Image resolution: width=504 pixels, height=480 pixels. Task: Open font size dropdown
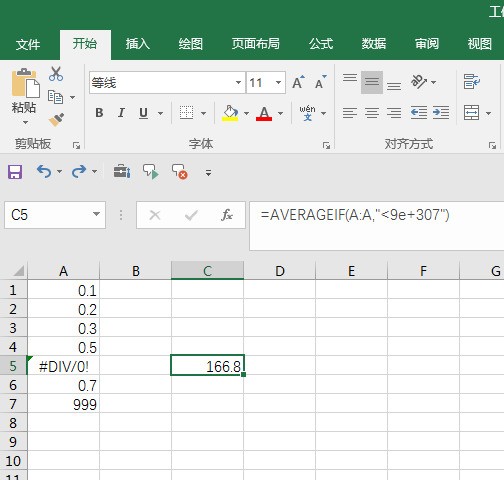click(x=278, y=82)
